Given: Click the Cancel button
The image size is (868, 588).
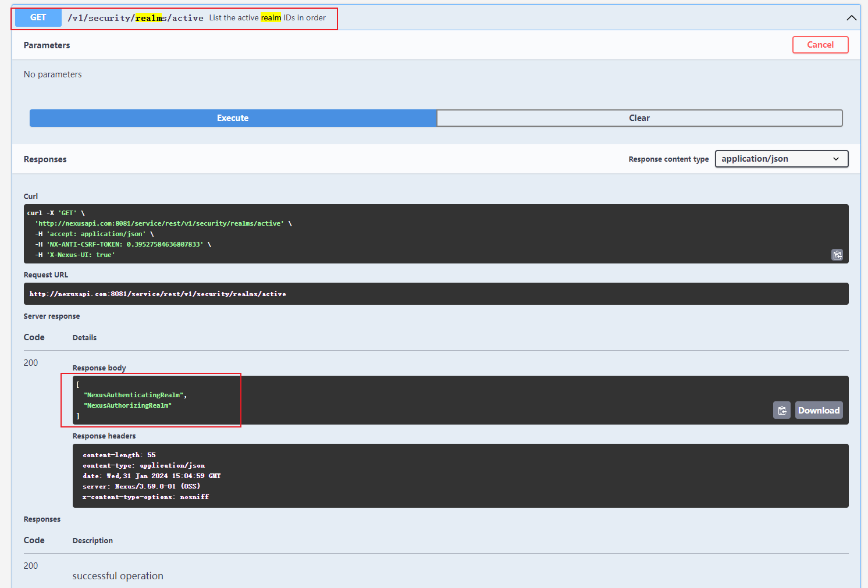Looking at the screenshot, I should tap(820, 45).
